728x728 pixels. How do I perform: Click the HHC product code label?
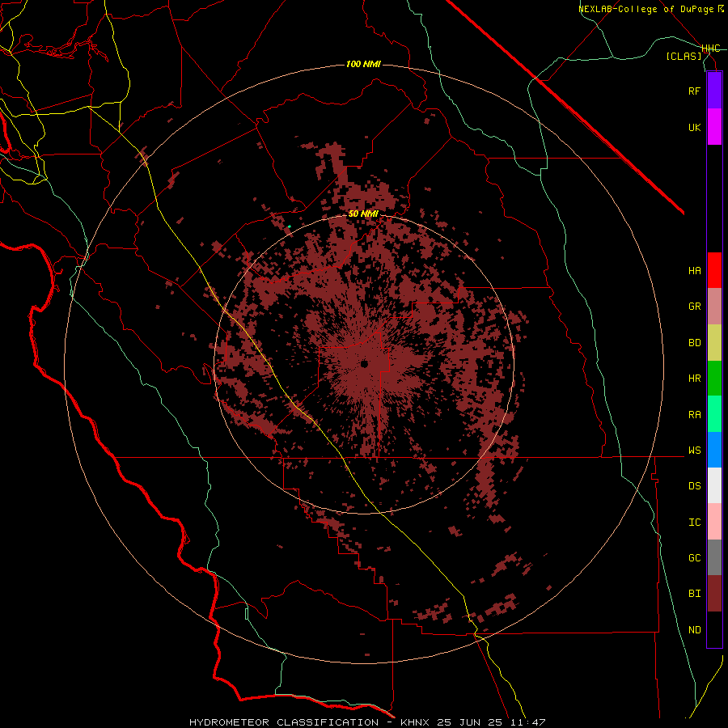(710, 49)
